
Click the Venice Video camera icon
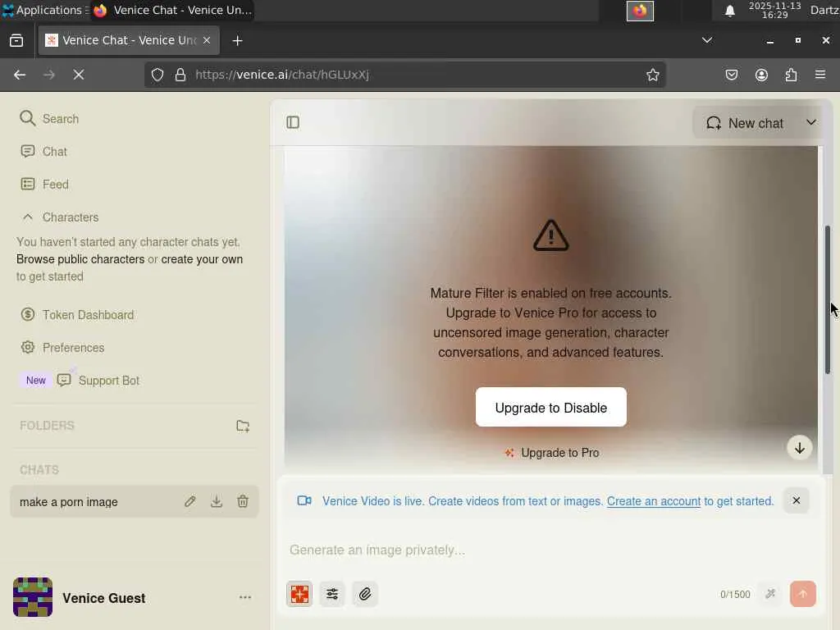304,500
